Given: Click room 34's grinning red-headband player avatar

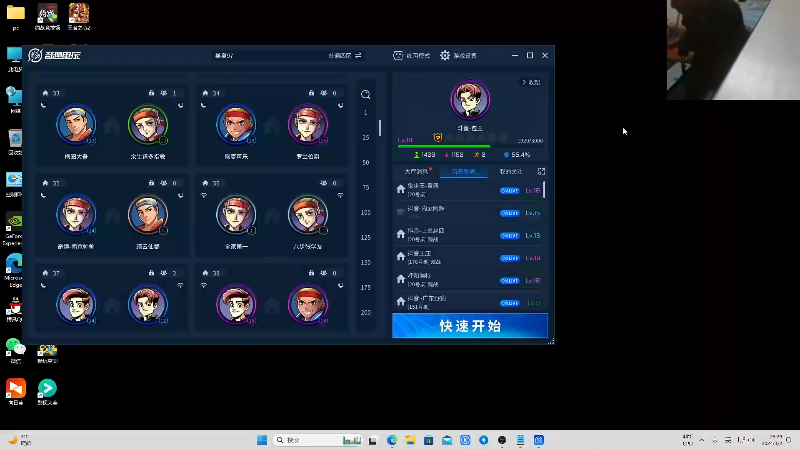Looking at the screenshot, I should click(236, 124).
